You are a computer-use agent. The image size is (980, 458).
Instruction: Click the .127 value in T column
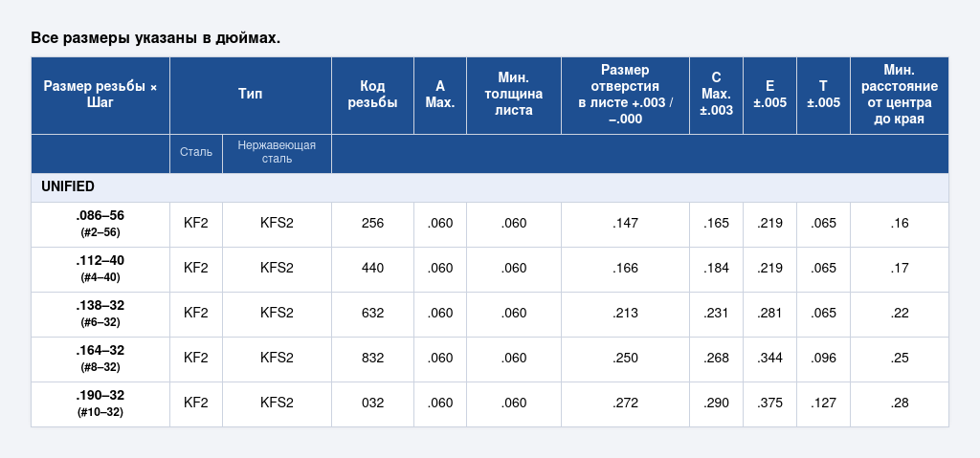tap(823, 403)
